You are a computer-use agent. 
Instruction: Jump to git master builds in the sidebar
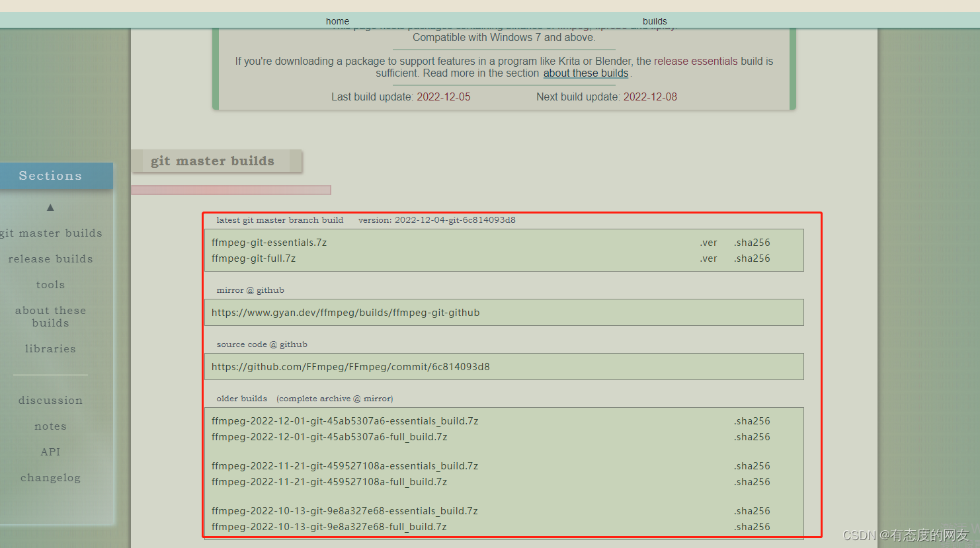52,233
